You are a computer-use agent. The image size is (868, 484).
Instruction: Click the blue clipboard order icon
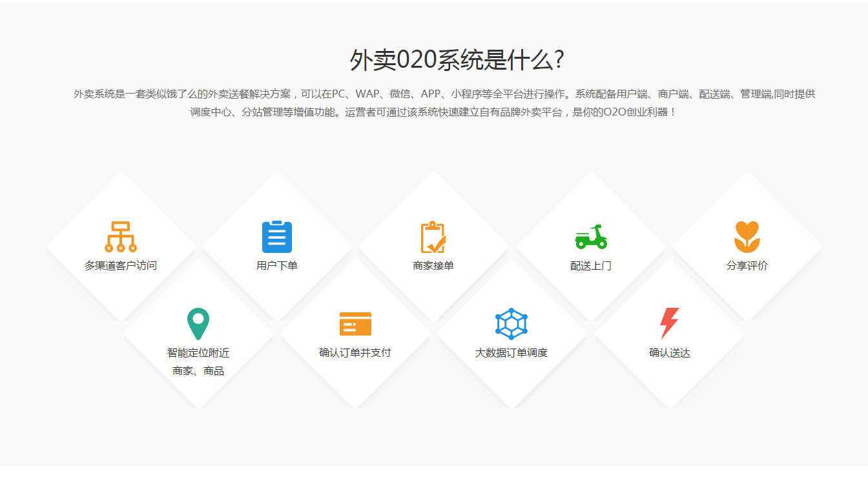coord(277,237)
